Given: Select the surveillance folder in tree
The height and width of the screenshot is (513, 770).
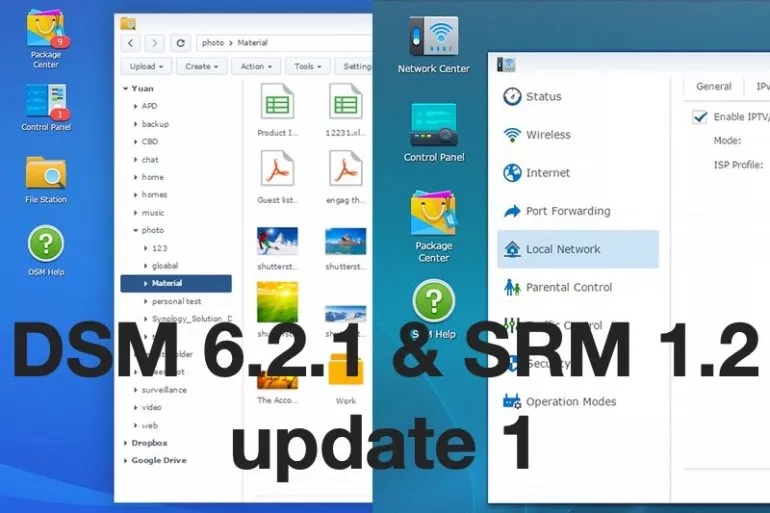Looking at the screenshot, I should click(164, 390).
